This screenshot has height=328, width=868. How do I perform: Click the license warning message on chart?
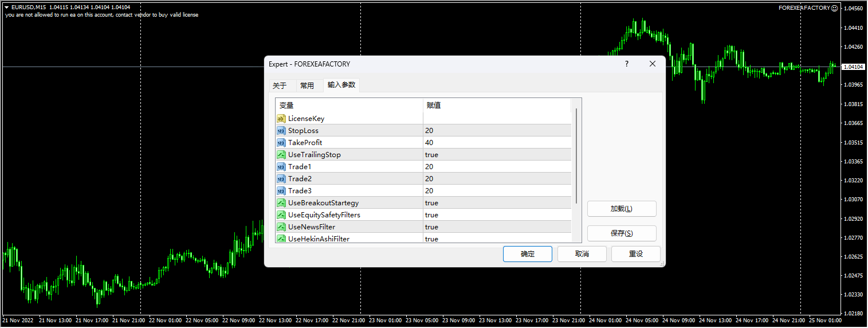coord(102,15)
